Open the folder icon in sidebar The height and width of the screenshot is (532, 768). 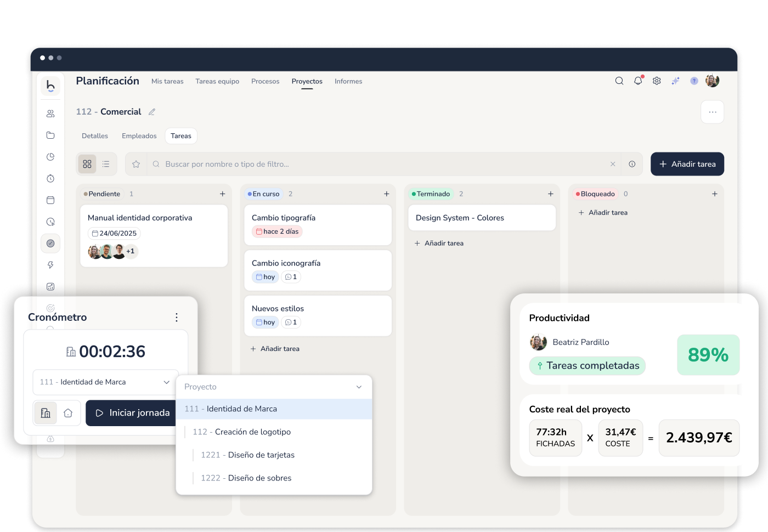pos(50,135)
